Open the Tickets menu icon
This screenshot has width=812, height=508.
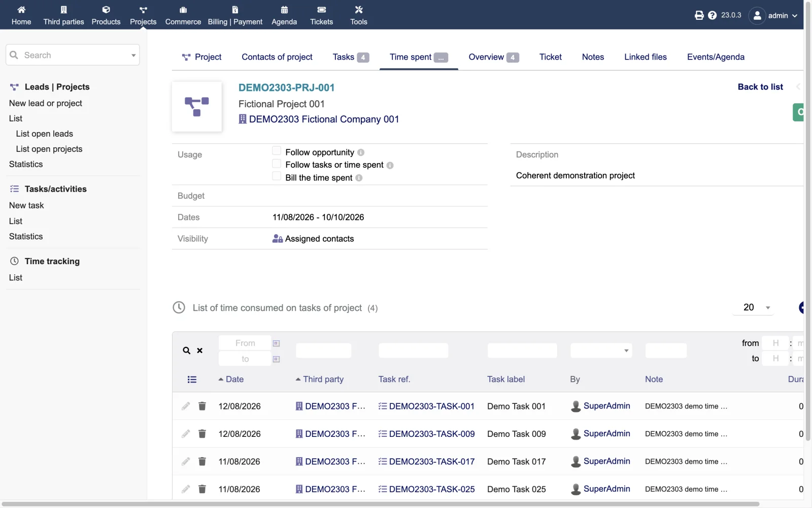322,10
